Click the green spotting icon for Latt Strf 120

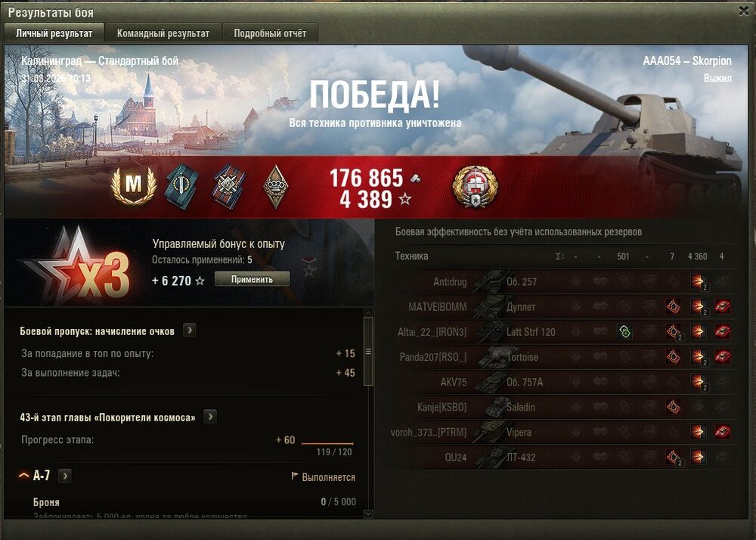point(624,332)
